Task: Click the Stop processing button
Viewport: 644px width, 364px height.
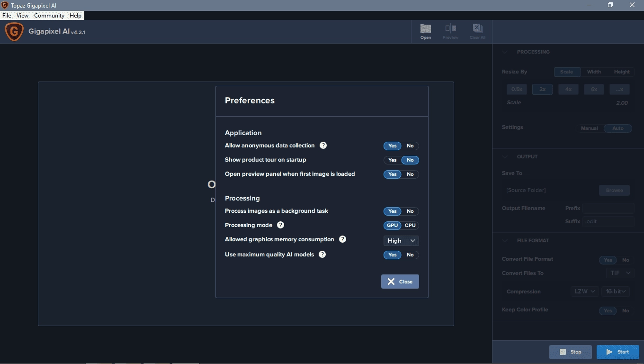Action: (x=571, y=352)
